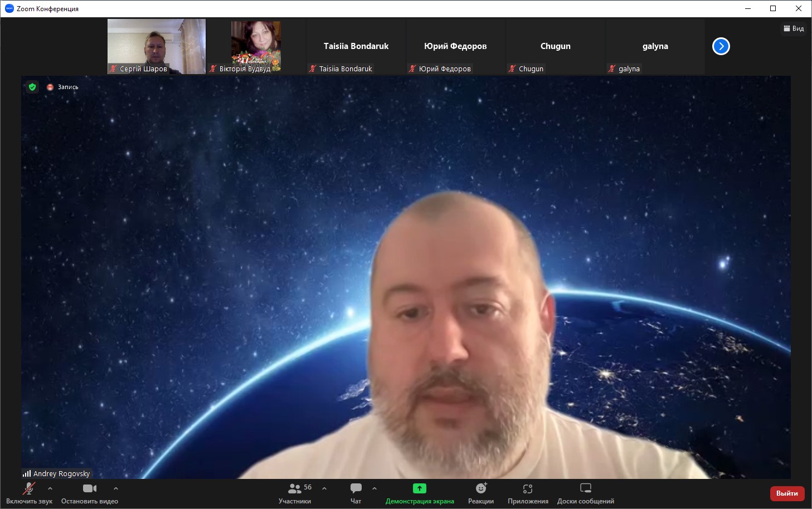812x509 pixels.
Task: Click the muted mic icon on Вікторія Вудвуд
Action: (213, 68)
